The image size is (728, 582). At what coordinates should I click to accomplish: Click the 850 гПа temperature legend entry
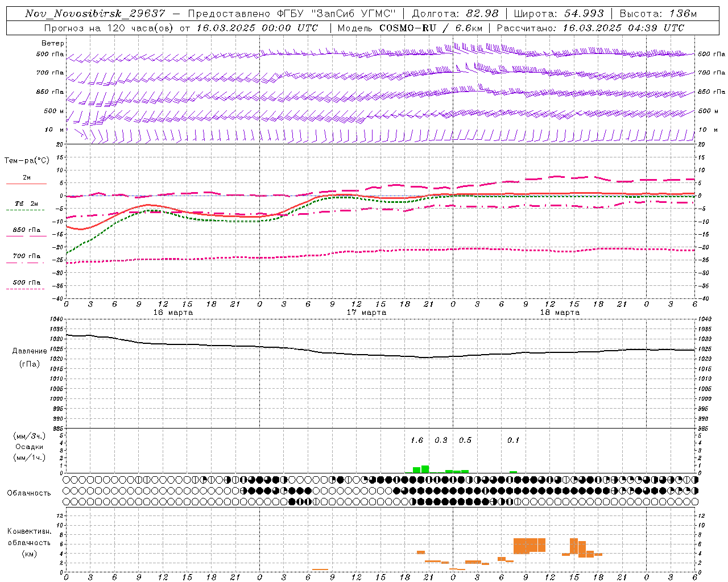[x=26, y=230]
